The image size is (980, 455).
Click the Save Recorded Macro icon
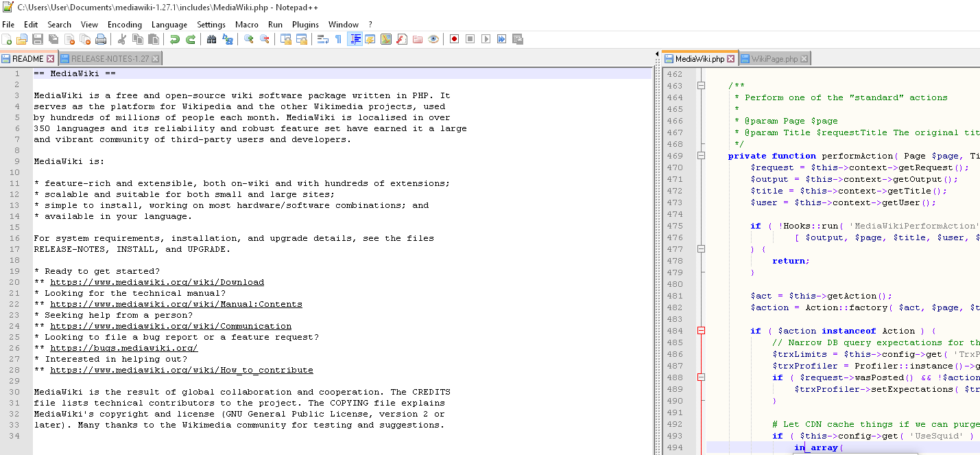pos(518,39)
